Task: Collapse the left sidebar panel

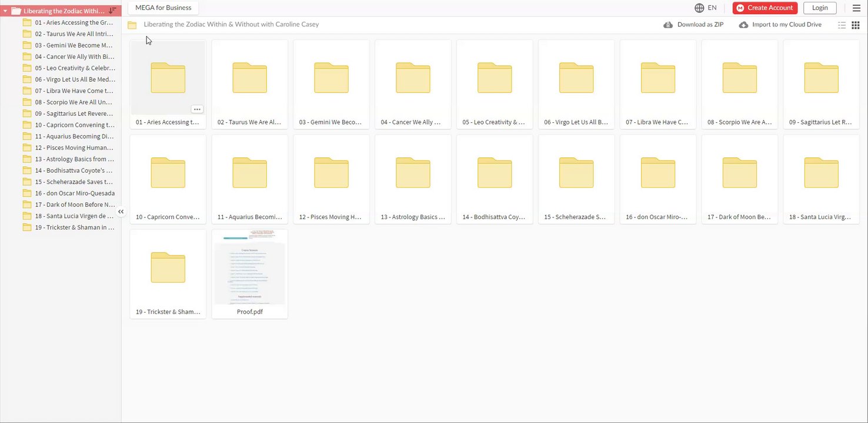Action: coord(121,212)
